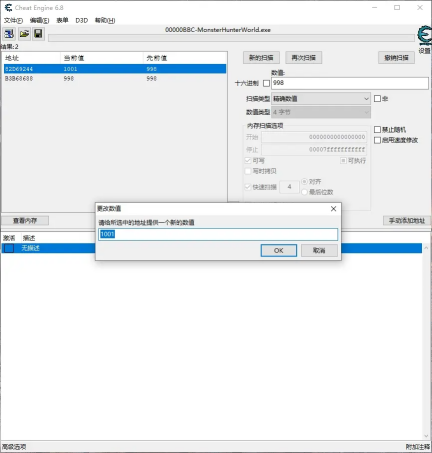Image resolution: width=432 pixels, height=453 pixels.
Task: Click the open folder toolbar icon
Action: point(24,34)
